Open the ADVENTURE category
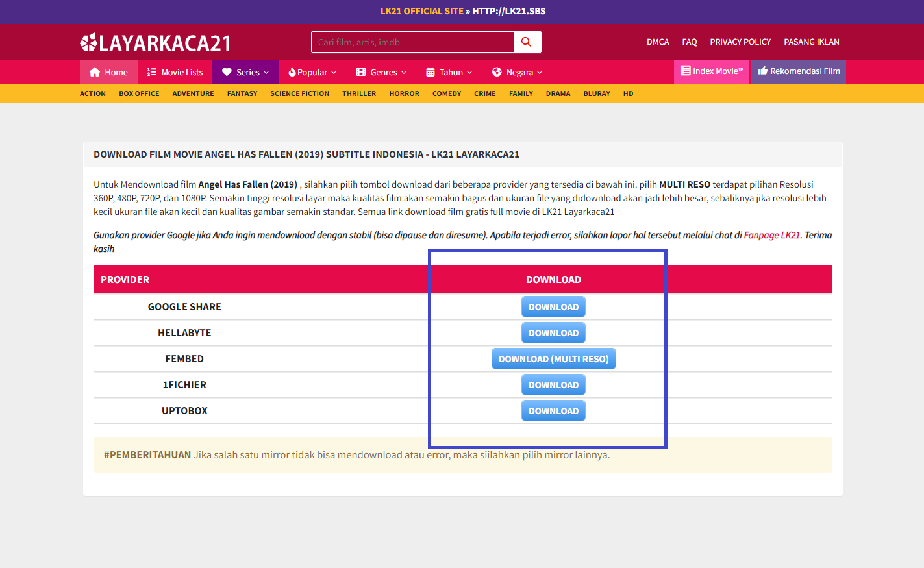The height and width of the screenshot is (568, 924). [193, 93]
